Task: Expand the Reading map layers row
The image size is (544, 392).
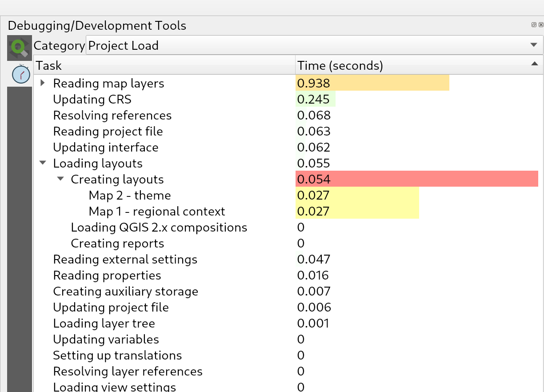Action: pyautogui.click(x=43, y=83)
